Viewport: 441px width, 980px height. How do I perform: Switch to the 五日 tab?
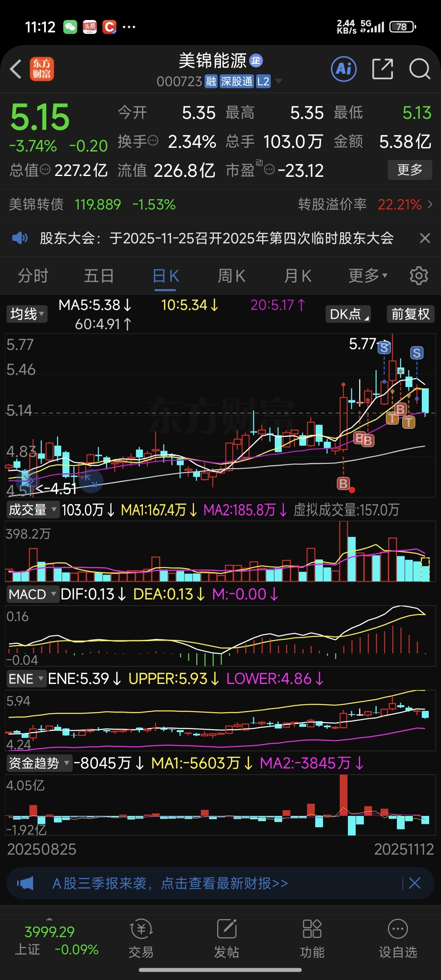99,276
